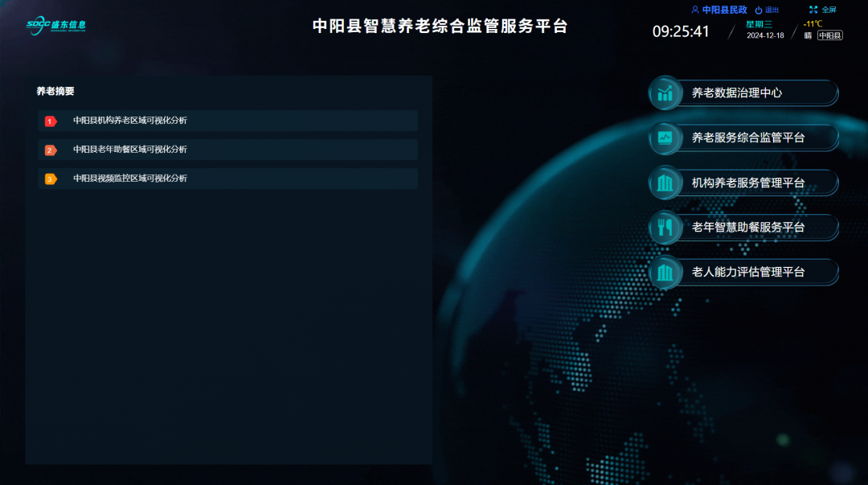Click the fullscreen expand icon
Viewport: 868px width, 485px height.
point(813,10)
